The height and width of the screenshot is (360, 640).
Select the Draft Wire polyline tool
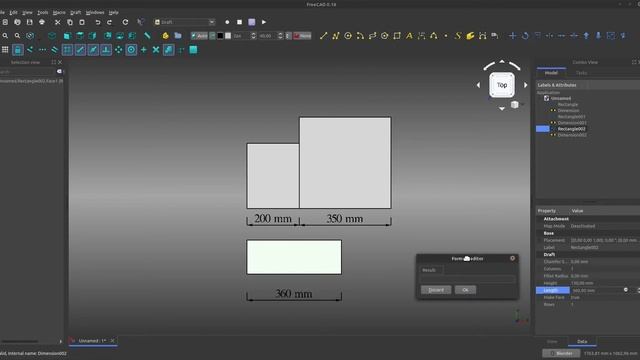point(336,36)
